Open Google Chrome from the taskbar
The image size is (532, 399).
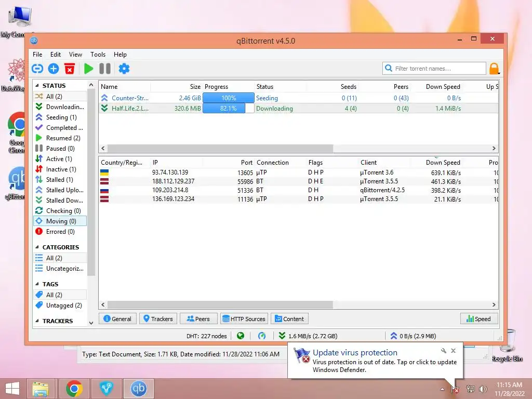pos(74,389)
